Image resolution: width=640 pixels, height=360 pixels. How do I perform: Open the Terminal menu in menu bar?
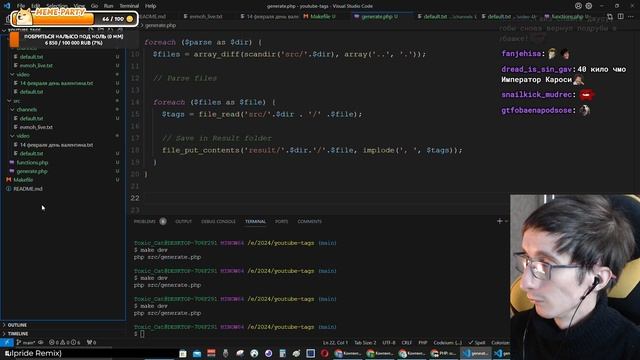pos(129,6)
